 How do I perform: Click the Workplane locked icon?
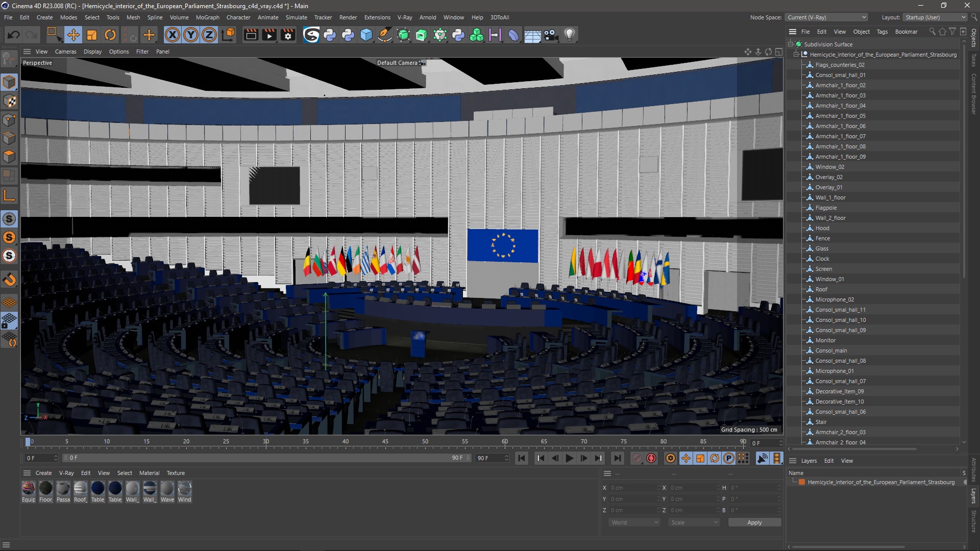[9, 321]
